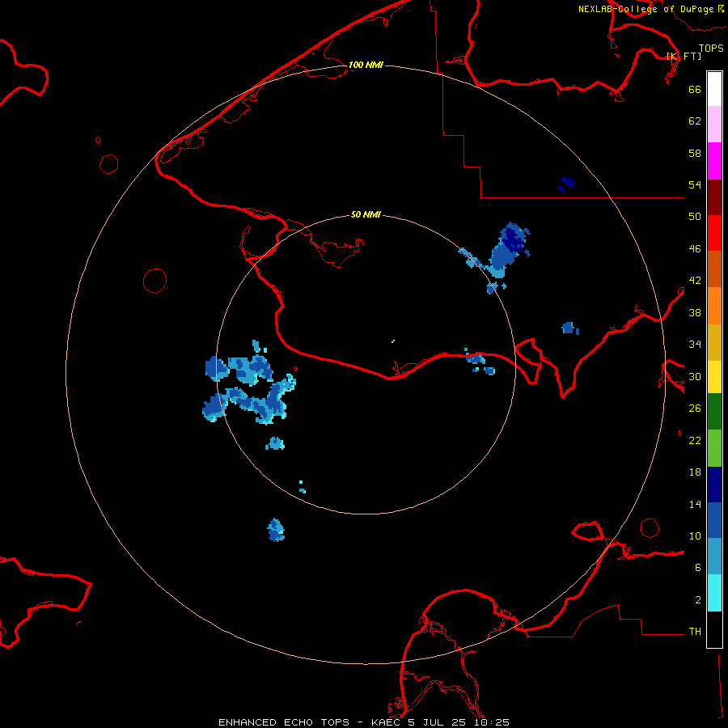Click the isolated blue echo cell south of the 50 NMI ring
This screenshot has height=728, width=728.
pos(276,530)
